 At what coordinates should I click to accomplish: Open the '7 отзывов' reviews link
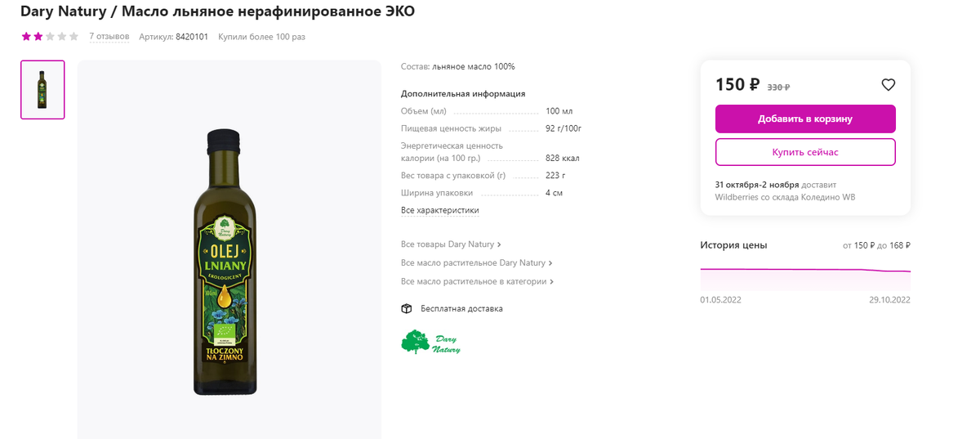coord(109,37)
